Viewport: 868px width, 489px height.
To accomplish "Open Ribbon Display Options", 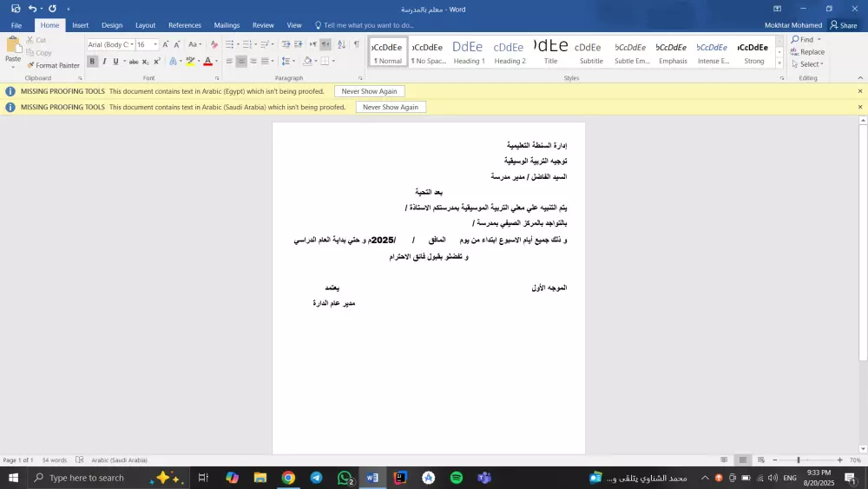I will (x=777, y=9).
